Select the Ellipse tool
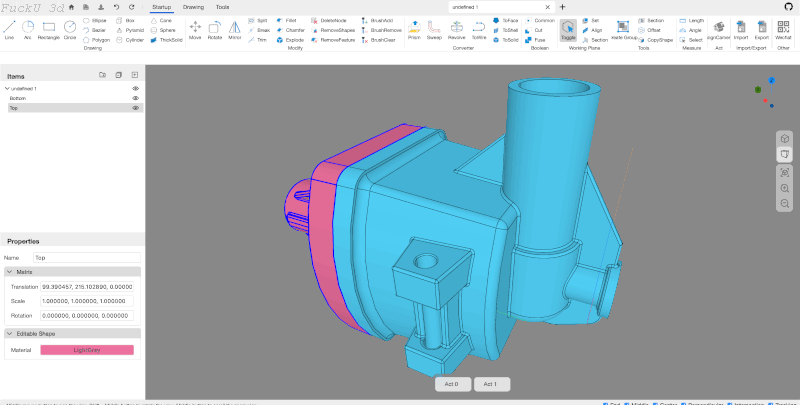 click(95, 20)
